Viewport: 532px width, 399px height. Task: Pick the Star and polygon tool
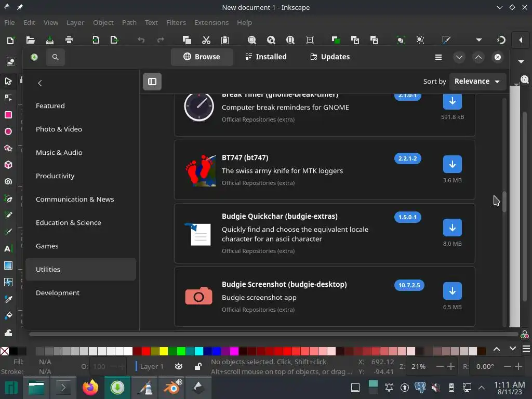(x=8, y=148)
